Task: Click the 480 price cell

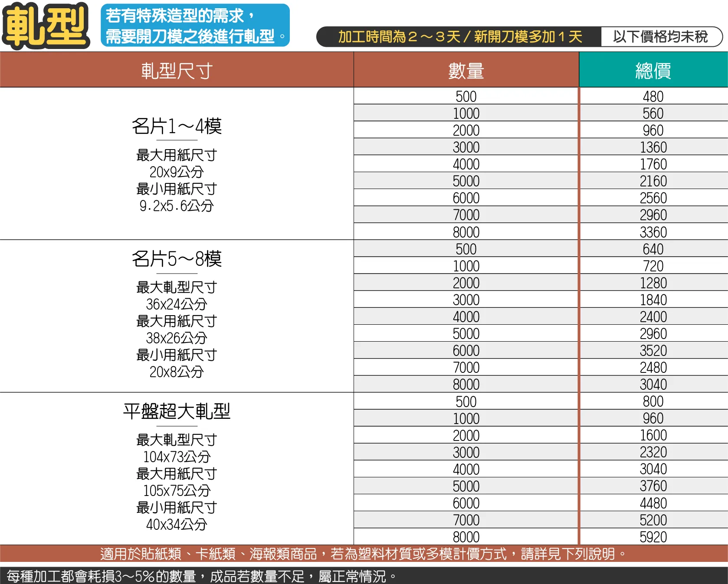Action: pos(653,96)
